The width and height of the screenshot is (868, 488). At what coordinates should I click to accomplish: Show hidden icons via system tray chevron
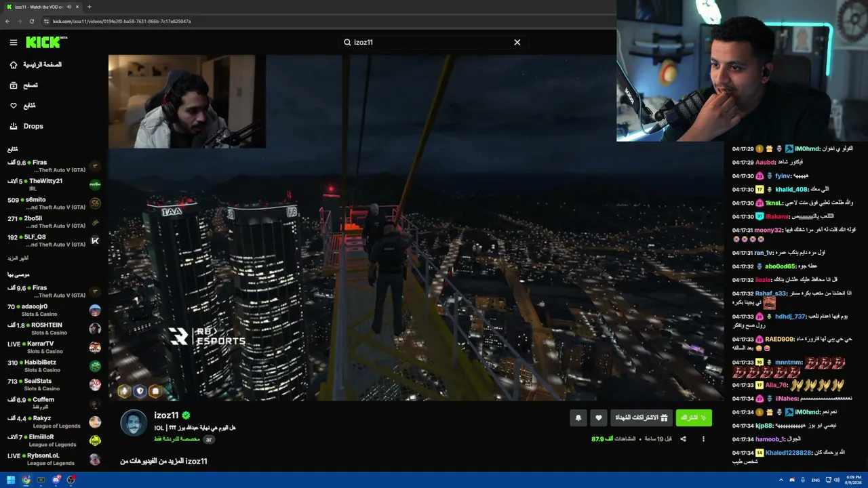pyautogui.click(x=781, y=480)
